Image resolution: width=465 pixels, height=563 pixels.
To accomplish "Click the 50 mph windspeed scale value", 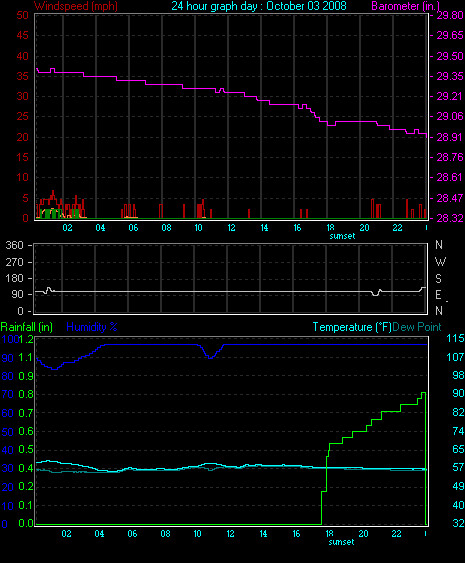I will 22,15.
